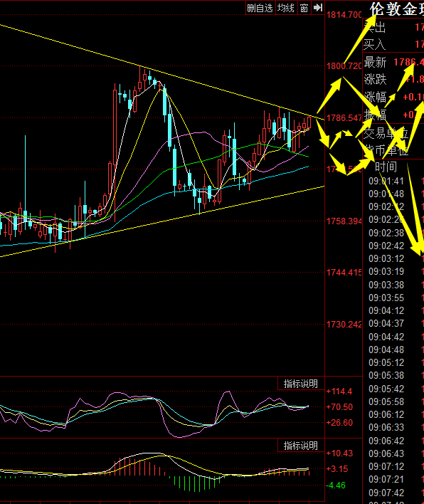Select the 09:01:41 tick row
The height and width of the screenshot is (504, 424).
tap(396, 181)
